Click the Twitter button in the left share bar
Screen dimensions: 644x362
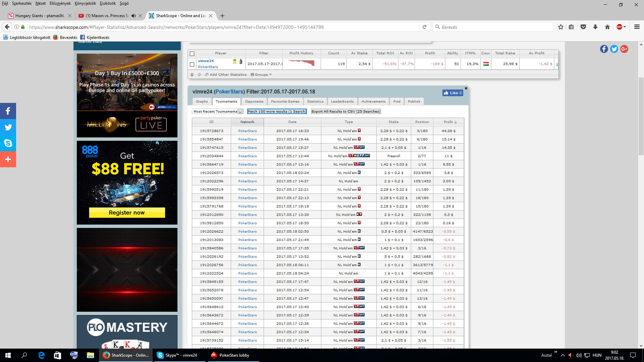8,127
